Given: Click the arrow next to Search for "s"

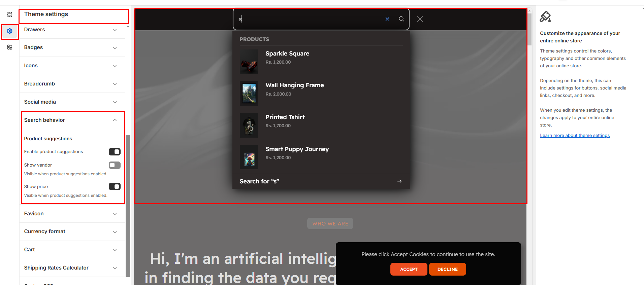Looking at the screenshot, I should [x=399, y=181].
